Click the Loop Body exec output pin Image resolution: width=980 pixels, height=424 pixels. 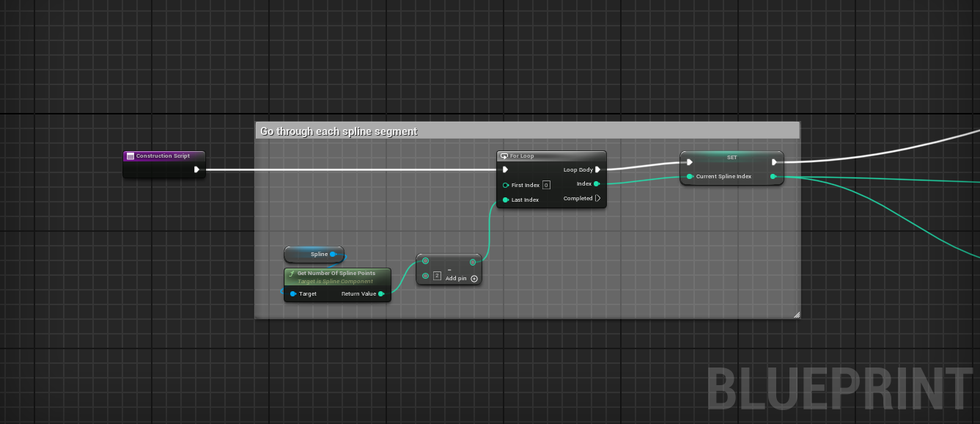click(x=598, y=169)
